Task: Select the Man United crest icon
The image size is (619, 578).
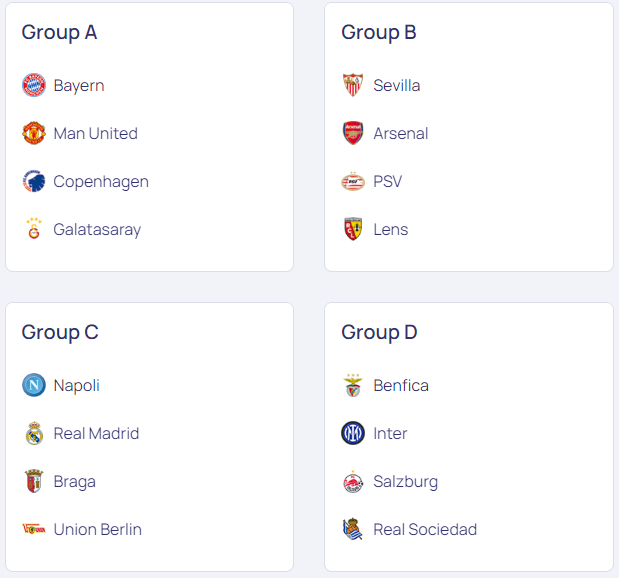Action: click(34, 133)
